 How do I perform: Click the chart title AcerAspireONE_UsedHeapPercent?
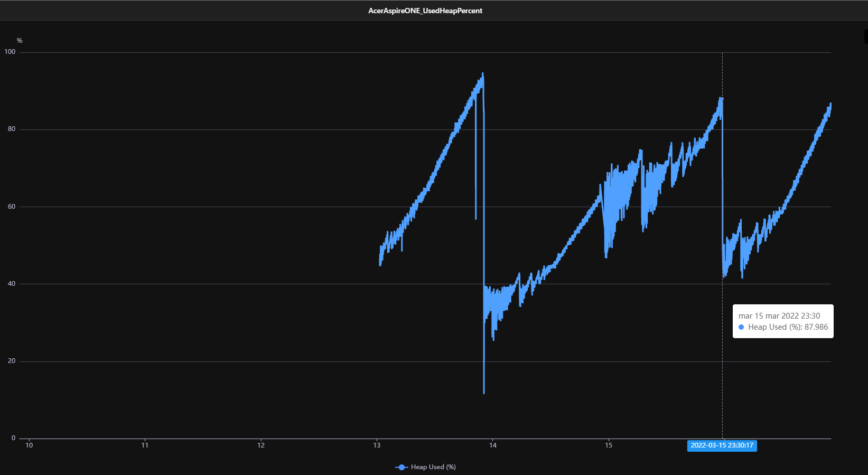(x=425, y=11)
